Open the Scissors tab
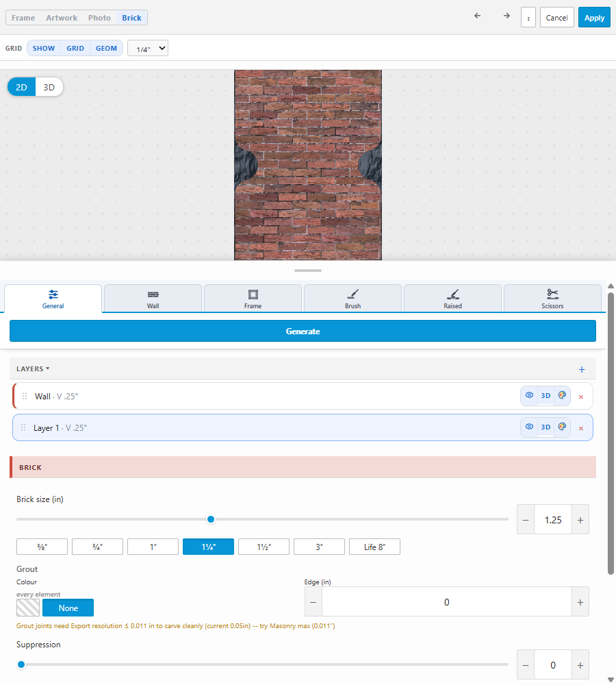 (552, 299)
